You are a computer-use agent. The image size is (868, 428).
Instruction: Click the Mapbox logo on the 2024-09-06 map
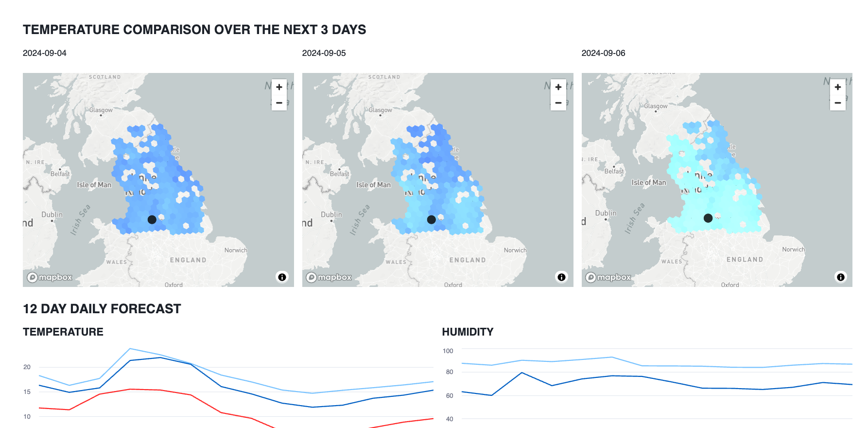pos(608,277)
